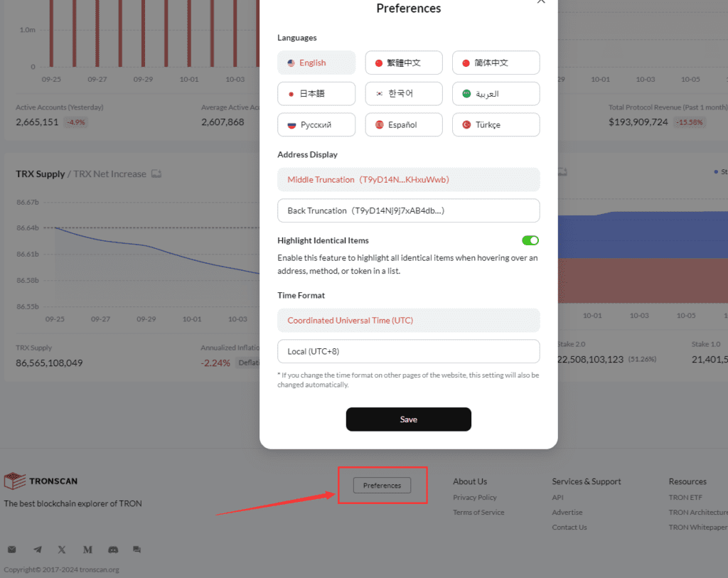Open the Preferences button in the footer
728x578 pixels.
(382, 485)
